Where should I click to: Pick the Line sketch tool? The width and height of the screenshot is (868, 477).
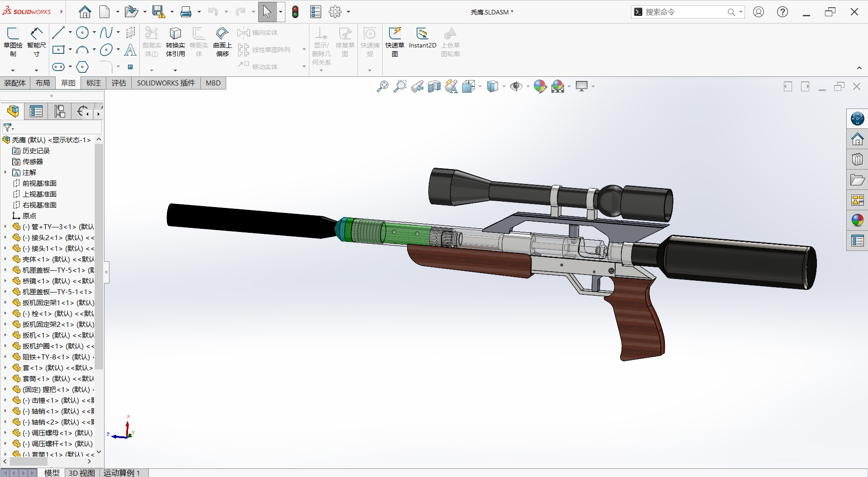click(x=58, y=33)
